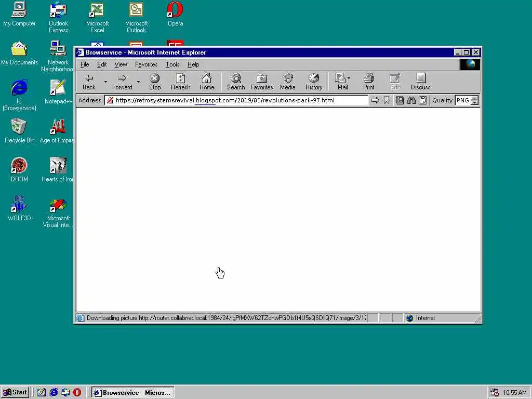Click the Back toolbar button
Viewport: 532px width, 399px height.
pyautogui.click(x=89, y=82)
